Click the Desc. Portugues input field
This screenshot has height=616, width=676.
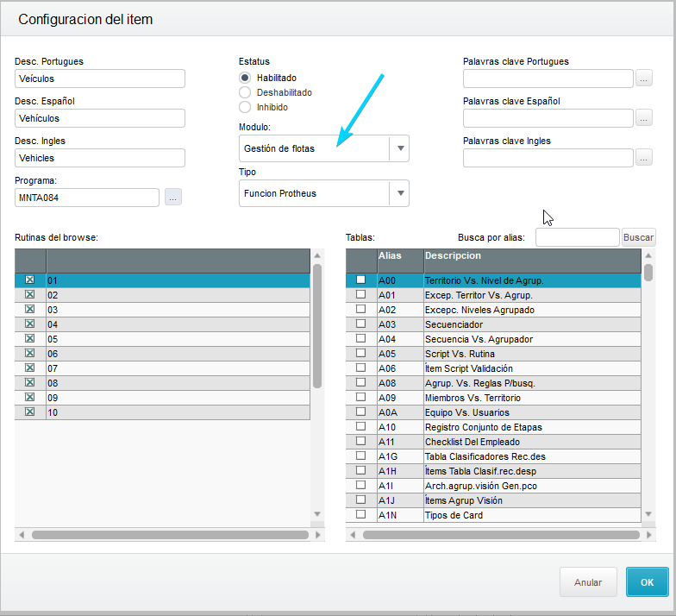pos(100,79)
